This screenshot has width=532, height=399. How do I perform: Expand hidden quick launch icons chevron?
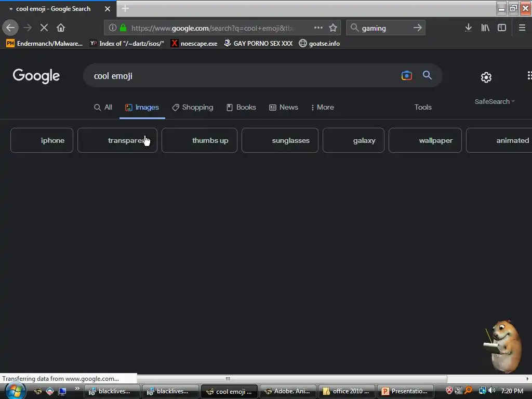(x=77, y=388)
